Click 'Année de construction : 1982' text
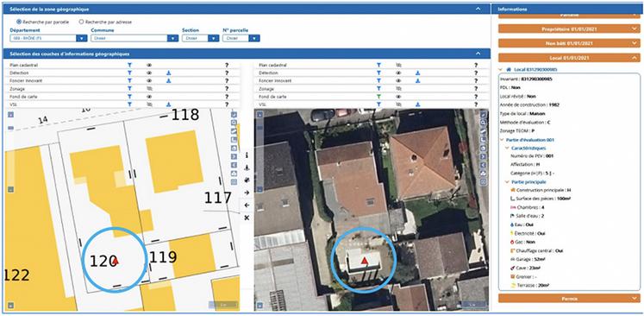 pos(529,104)
